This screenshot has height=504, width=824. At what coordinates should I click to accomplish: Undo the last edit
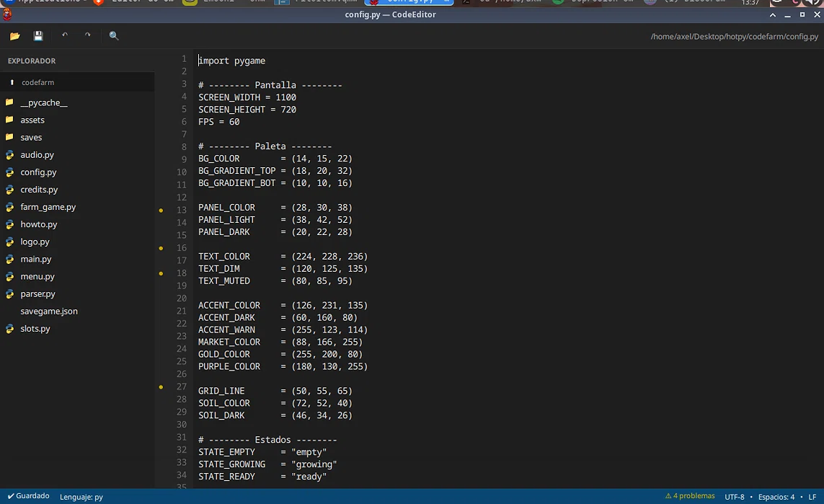pyautogui.click(x=65, y=35)
